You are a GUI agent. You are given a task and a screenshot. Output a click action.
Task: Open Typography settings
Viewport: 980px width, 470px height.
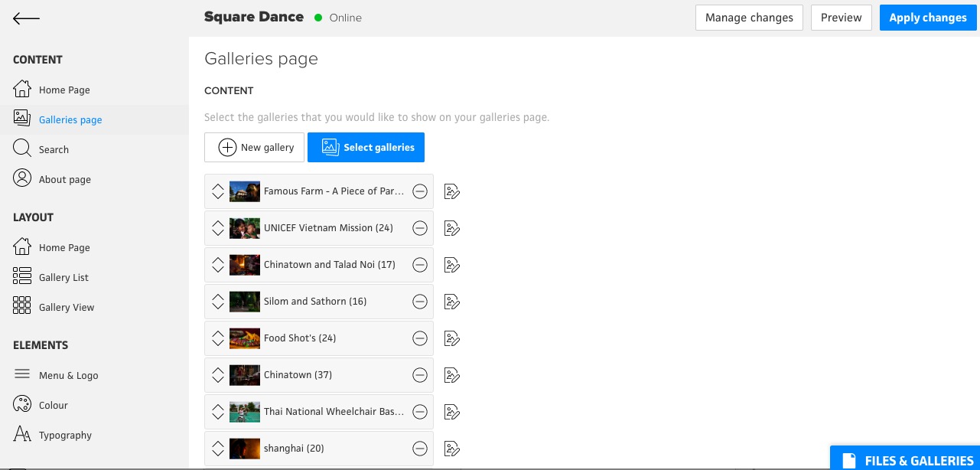[x=53, y=435]
